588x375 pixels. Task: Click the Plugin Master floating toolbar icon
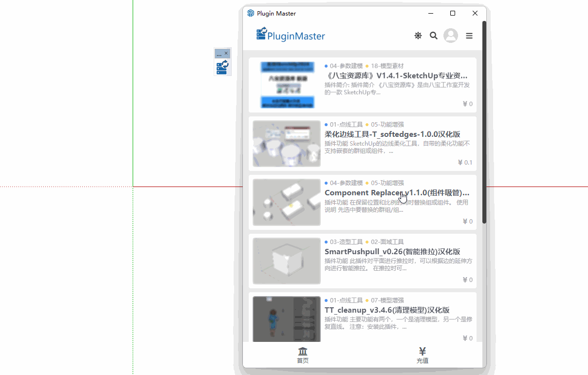(x=222, y=67)
